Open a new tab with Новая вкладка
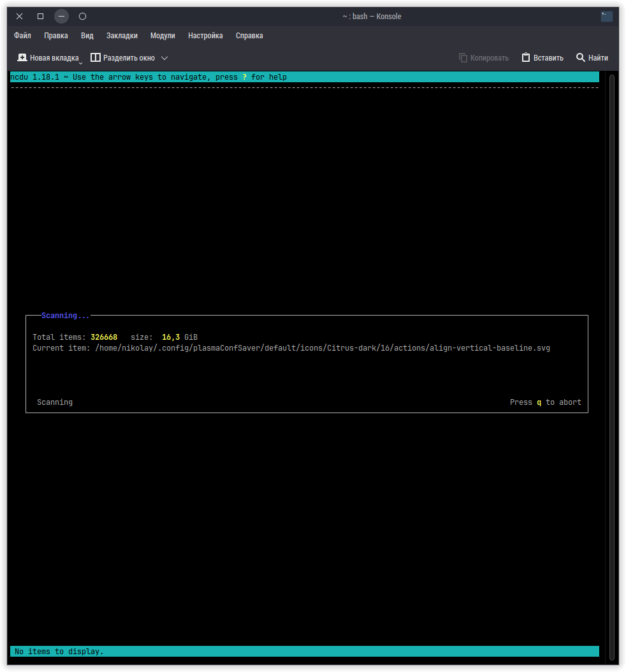Image resolution: width=626 pixels, height=672 pixels. tap(48, 58)
